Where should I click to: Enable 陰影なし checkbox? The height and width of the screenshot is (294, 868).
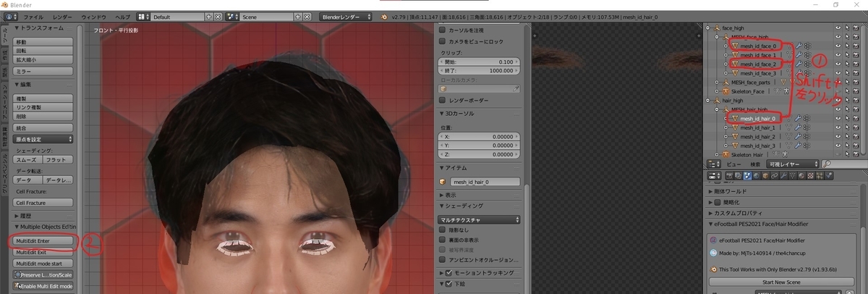[x=443, y=229]
